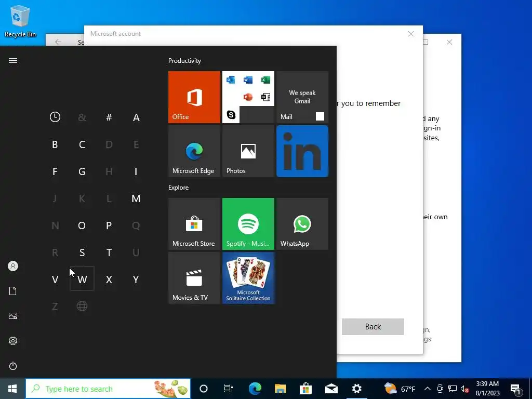Jump to apps starting with X
Image resolution: width=532 pixels, height=399 pixels.
(109, 279)
